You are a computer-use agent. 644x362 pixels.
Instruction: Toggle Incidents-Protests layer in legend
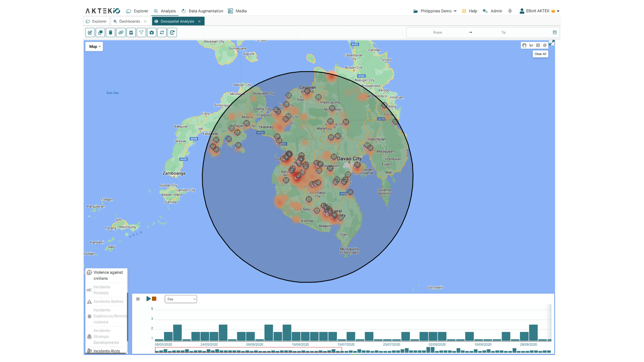pos(102,290)
